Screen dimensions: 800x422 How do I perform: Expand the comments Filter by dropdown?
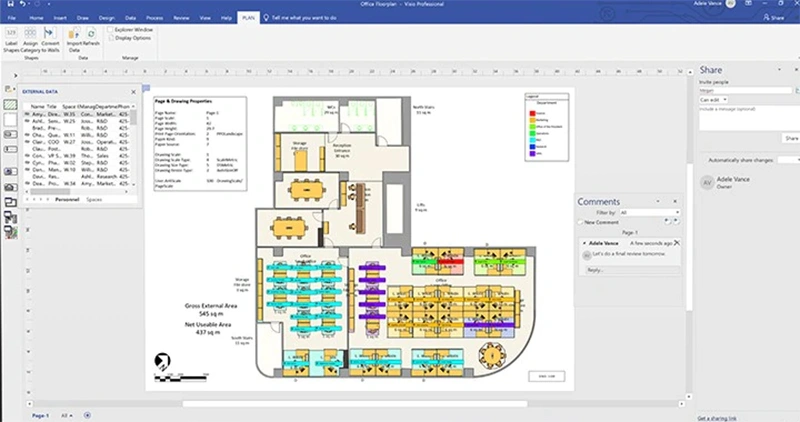(x=650, y=213)
